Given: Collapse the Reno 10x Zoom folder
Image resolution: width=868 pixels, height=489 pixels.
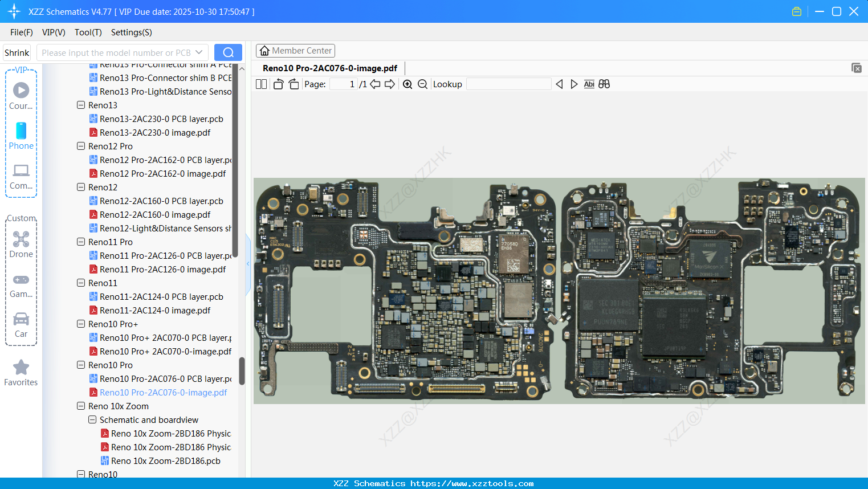Looking at the screenshot, I should pos(81,406).
